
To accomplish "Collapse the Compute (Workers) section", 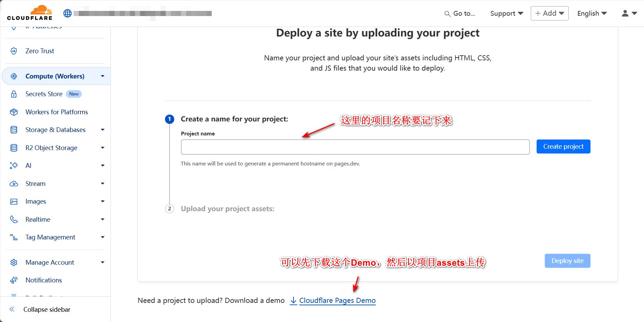I will pyautogui.click(x=103, y=76).
